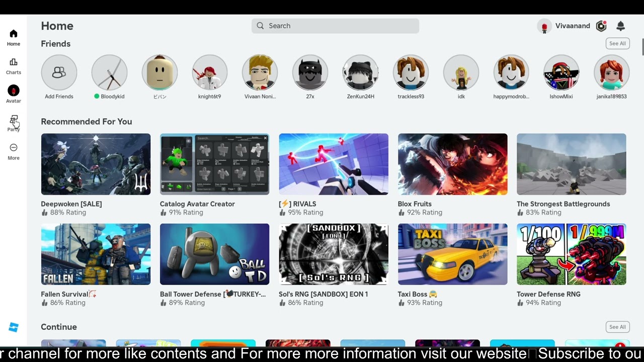Open Vivaan Noni friend avatar
This screenshot has width=644, height=362.
260,72
